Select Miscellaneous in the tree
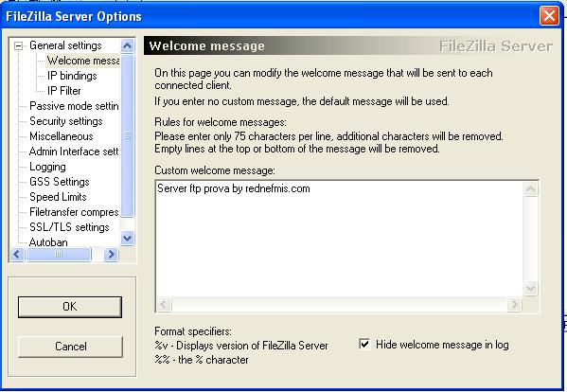The width and height of the screenshot is (567, 392). 62,136
